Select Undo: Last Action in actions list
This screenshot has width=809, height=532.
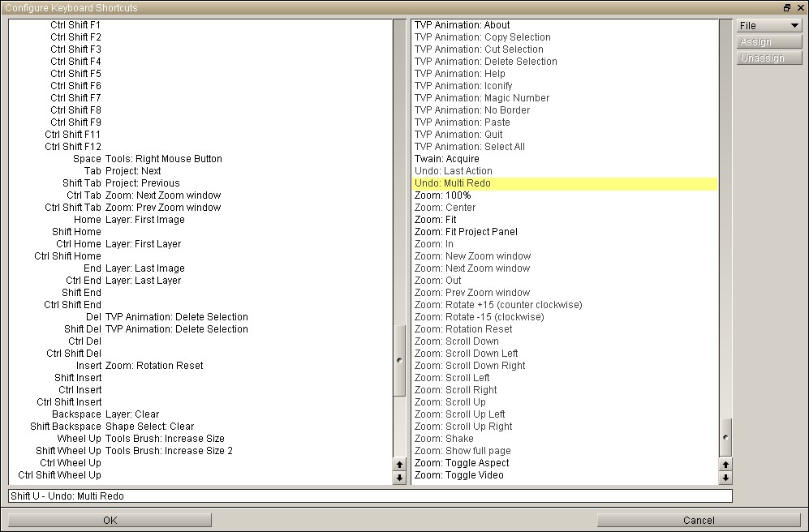tap(565, 170)
